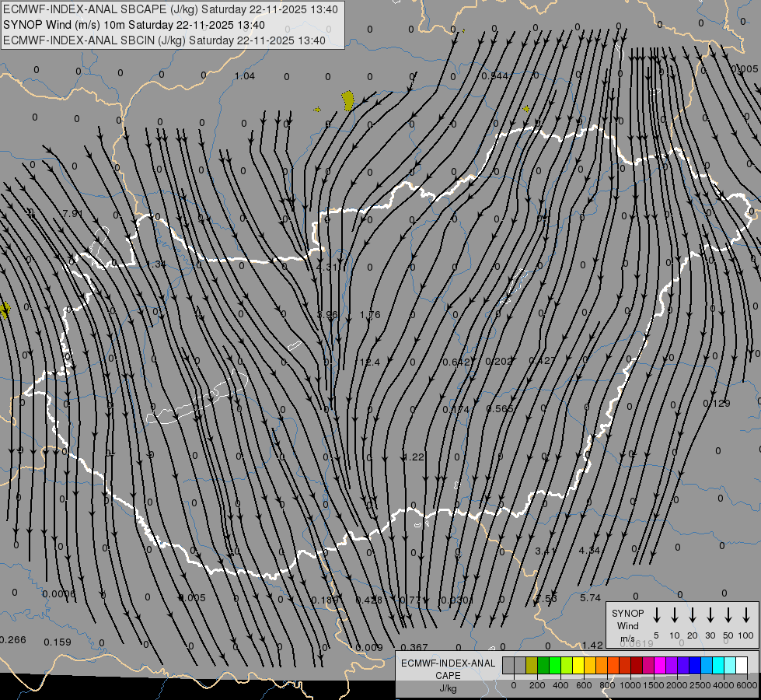Select the SBCAPE layer title line
This screenshot has width=761, height=700.
point(171,9)
